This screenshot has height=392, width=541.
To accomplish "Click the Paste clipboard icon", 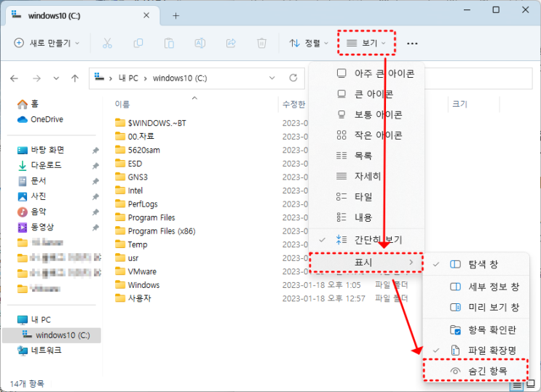I will [169, 43].
